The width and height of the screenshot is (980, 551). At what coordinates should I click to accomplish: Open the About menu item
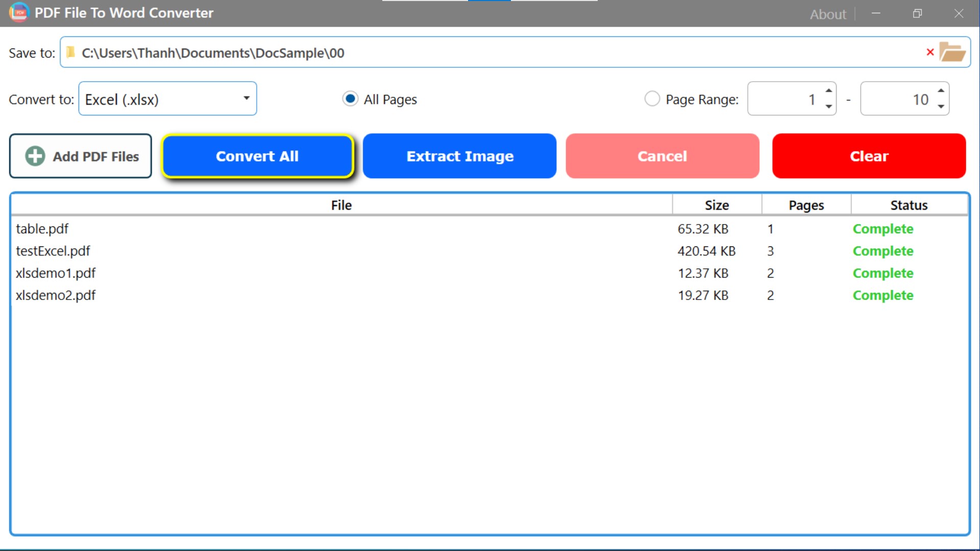827,14
